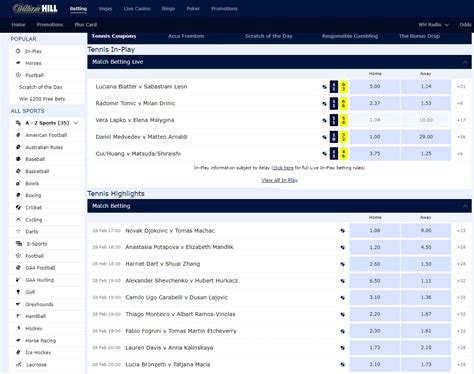Select home odds 5.00 for Luciana Blatter
Viewport: 474px width, 374px height.
click(x=375, y=87)
